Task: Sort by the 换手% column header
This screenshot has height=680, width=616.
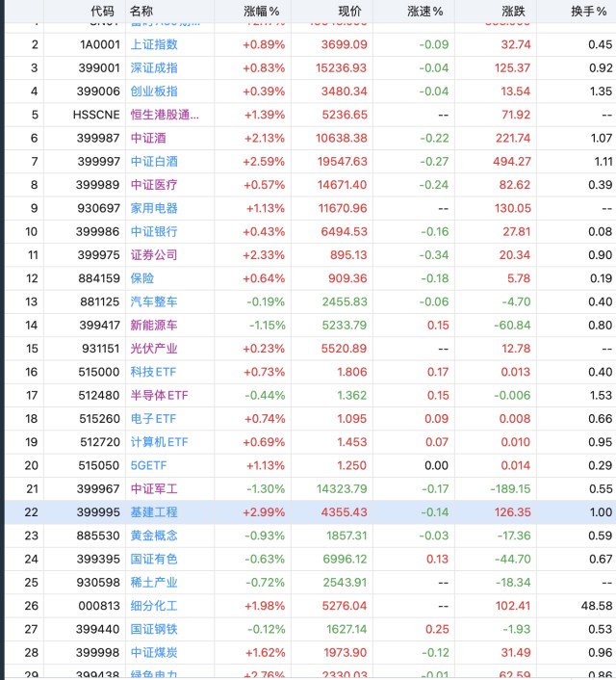Action: (x=589, y=12)
